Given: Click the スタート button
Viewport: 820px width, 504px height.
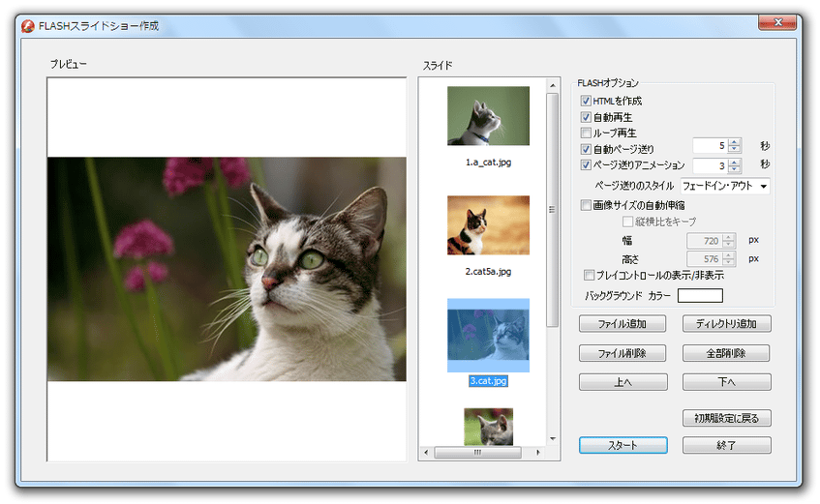Looking at the screenshot, I should [623, 445].
